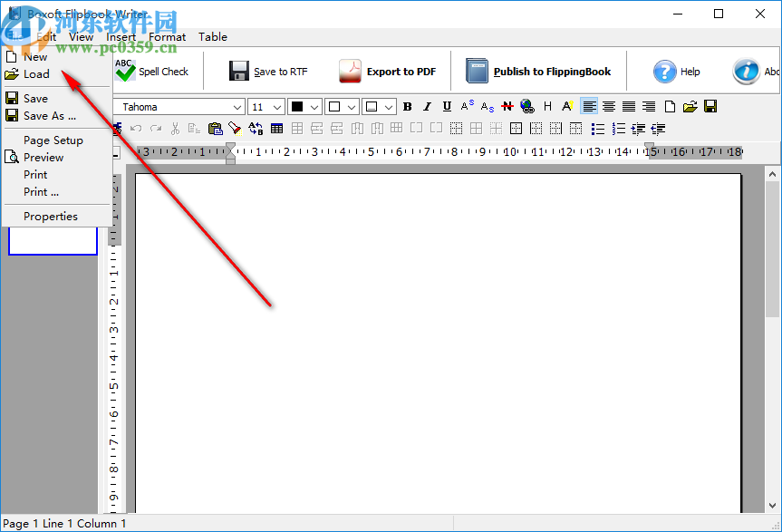Toggle italic formatting
Screen dimensions: 782x532
pos(427,106)
